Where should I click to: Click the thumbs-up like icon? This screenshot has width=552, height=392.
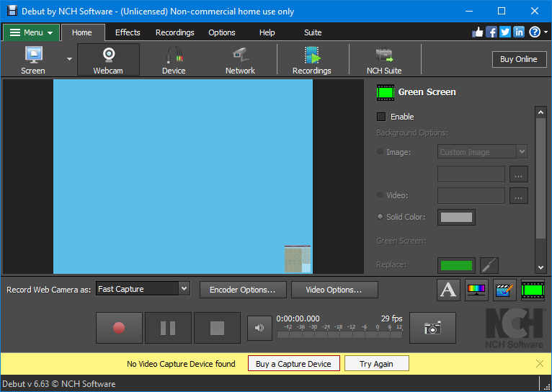[x=478, y=32]
